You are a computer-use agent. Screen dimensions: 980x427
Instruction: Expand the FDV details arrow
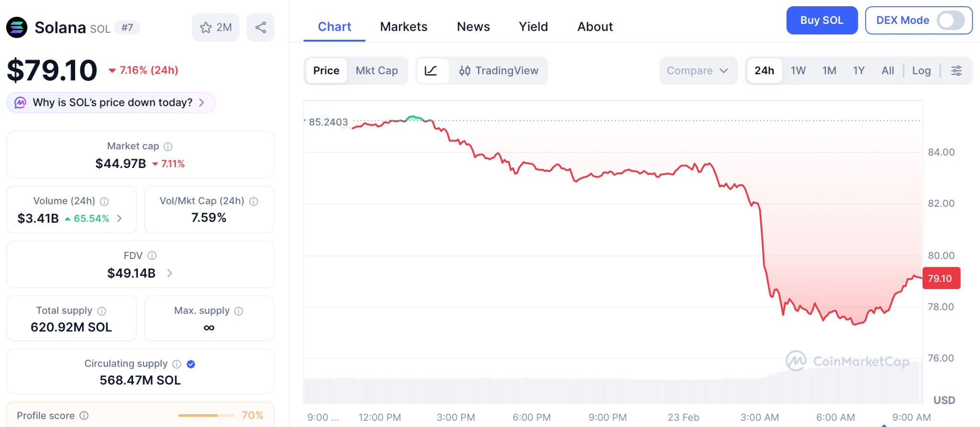click(169, 273)
